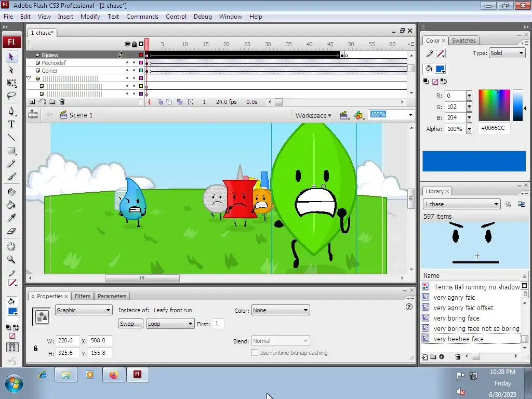Select the Free Transform tool
Image resolution: width=532 pixels, height=399 pixels.
coord(11,83)
